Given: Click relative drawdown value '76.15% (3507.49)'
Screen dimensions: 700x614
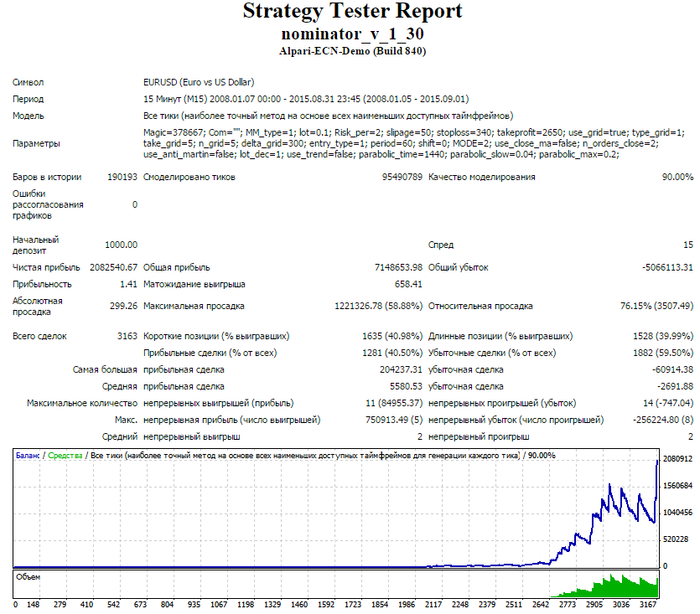Looking at the screenshot, I should (656, 307).
